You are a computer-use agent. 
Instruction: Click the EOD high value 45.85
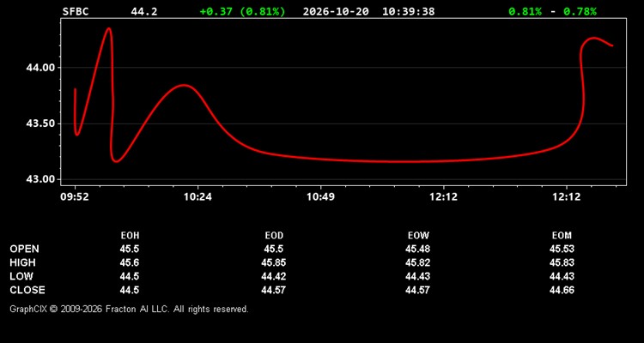(x=274, y=262)
